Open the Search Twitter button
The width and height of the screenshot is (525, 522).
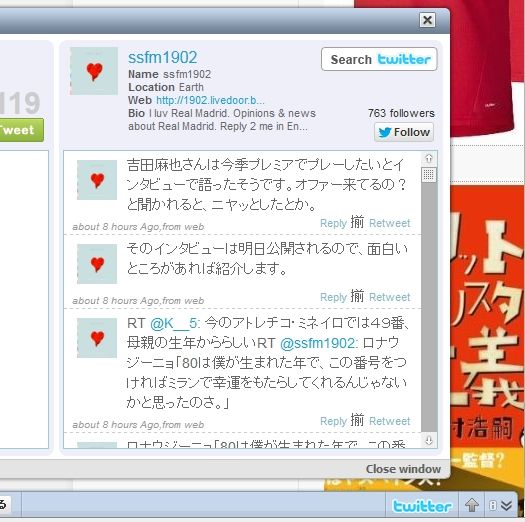(x=379, y=59)
